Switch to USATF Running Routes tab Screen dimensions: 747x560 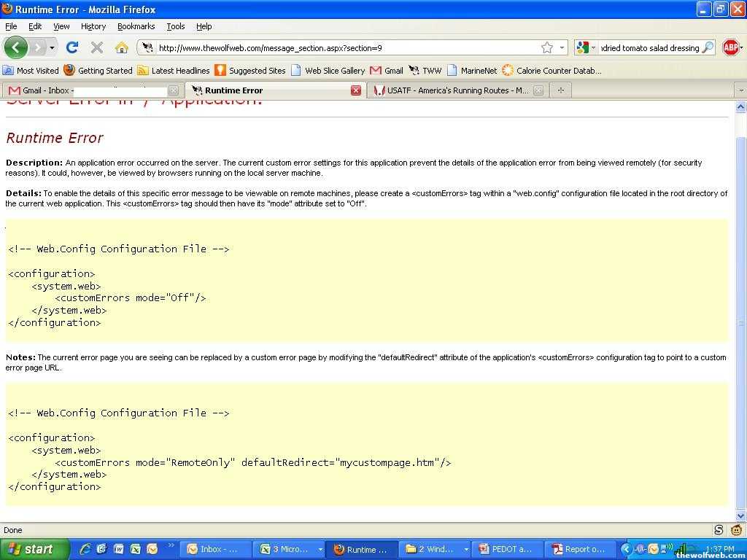point(452,90)
